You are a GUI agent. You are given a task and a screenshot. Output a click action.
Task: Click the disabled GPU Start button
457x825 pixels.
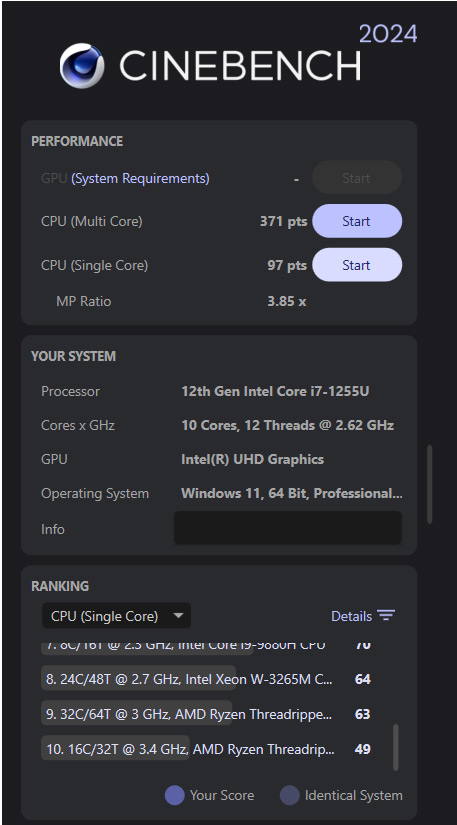[357, 178]
